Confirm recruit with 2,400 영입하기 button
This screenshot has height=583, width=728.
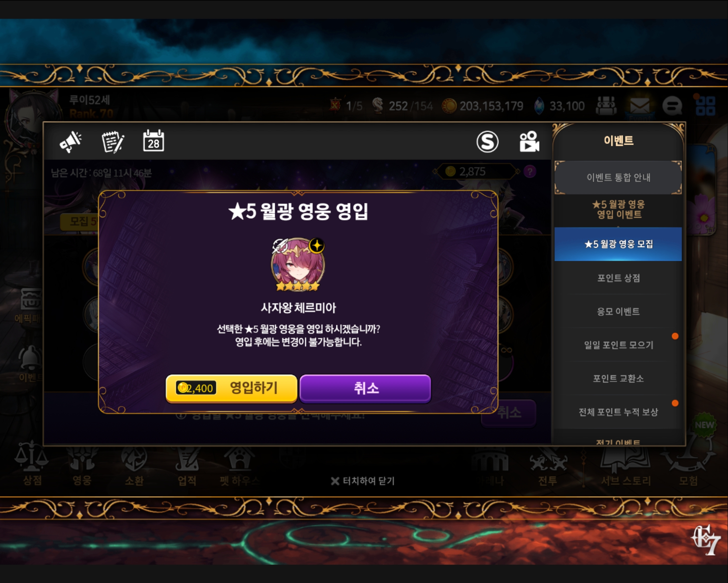pyautogui.click(x=231, y=388)
